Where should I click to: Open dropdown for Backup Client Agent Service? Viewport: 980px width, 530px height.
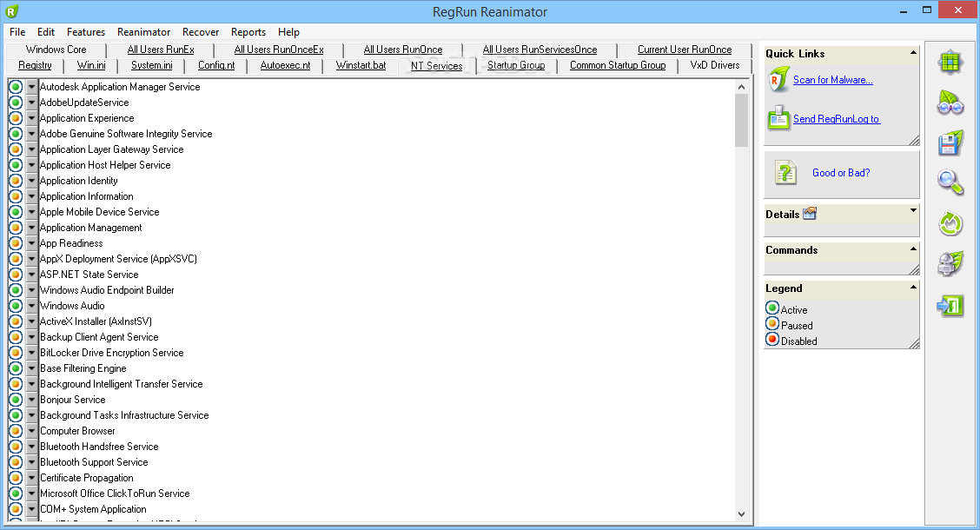tap(32, 337)
